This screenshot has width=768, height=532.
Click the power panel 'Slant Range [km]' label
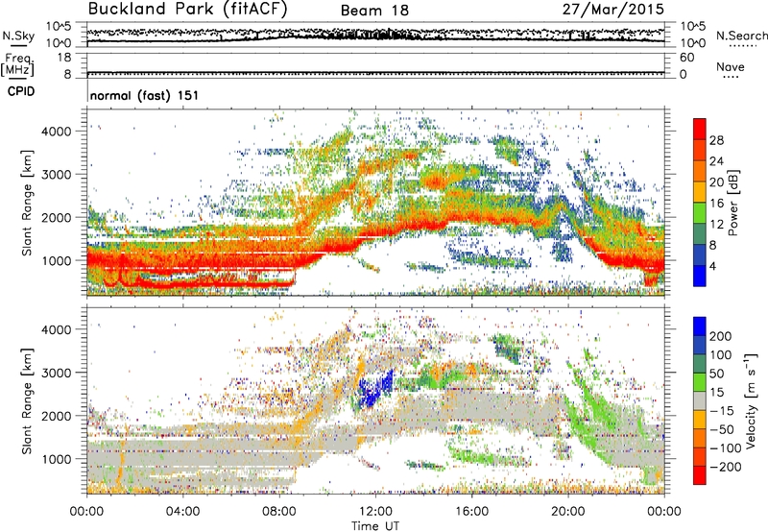[x=27, y=203]
